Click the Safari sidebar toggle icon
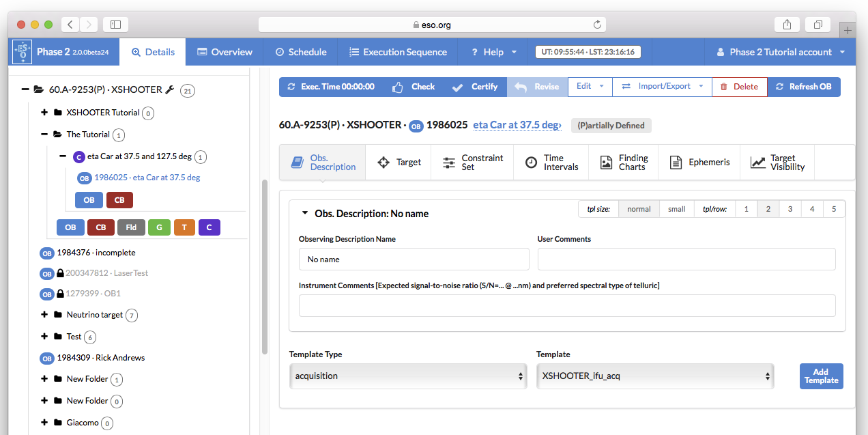Image resolution: width=868 pixels, height=435 pixels. 115,25
